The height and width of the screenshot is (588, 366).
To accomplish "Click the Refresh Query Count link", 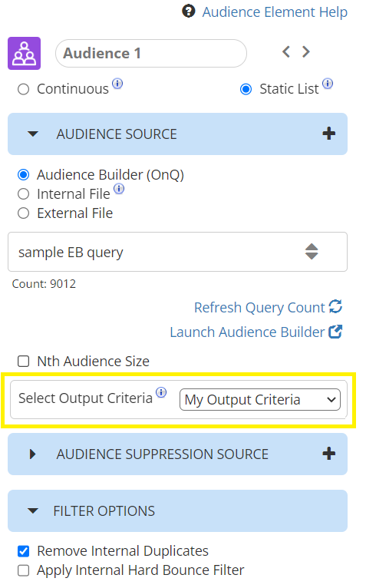I will pos(268,307).
